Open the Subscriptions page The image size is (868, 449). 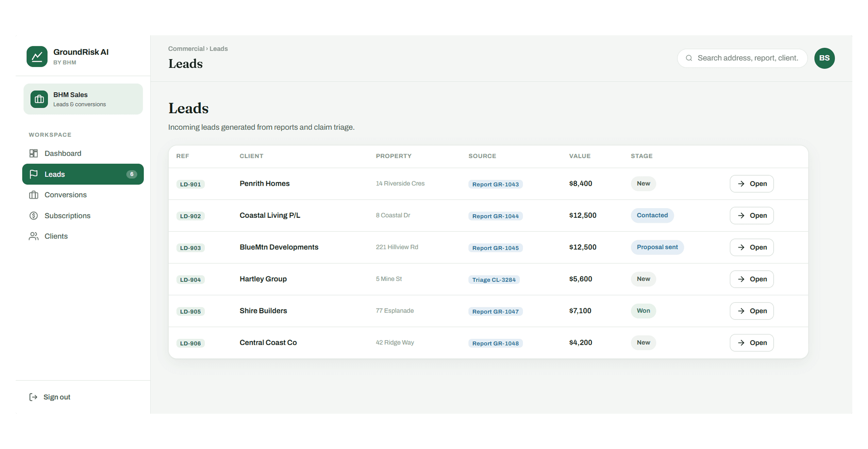click(x=83, y=216)
